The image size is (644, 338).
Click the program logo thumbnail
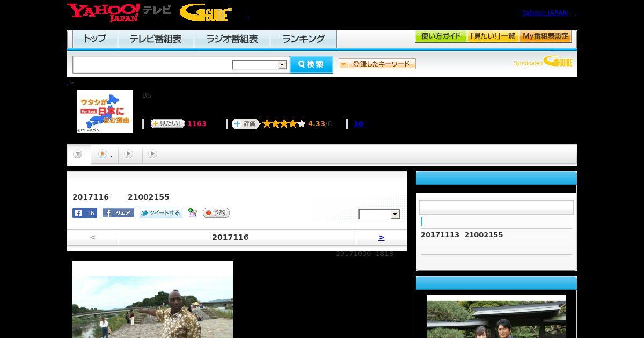(x=105, y=111)
